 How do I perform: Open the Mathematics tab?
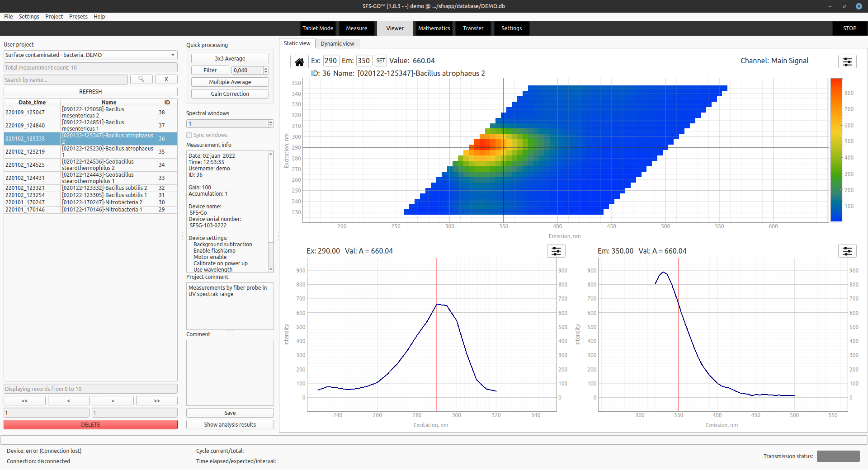coord(433,28)
